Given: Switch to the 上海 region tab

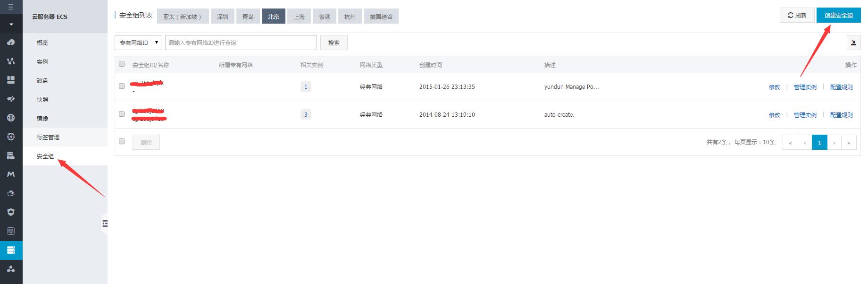Looking at the screenshot, I should (x=299, y=17).
